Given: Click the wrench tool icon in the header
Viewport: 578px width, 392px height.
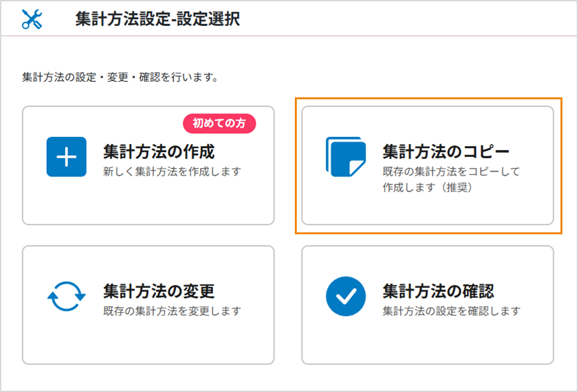Looking at the screenshot, I should (x=31, y=19).
